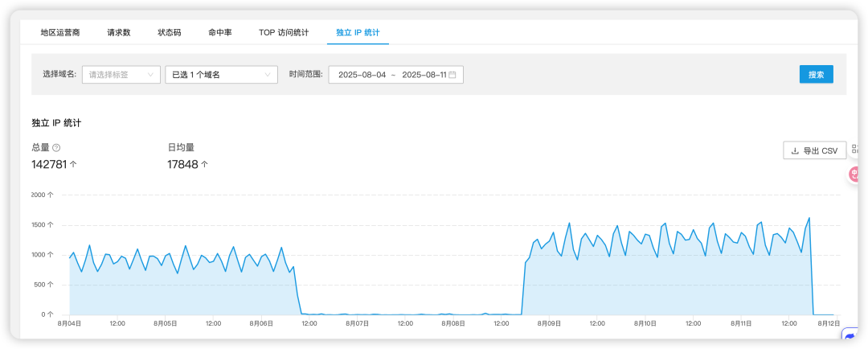This screenshot has height=349, width=868.
Task: Click the pink floating icon at right edge
Action: 854,175
